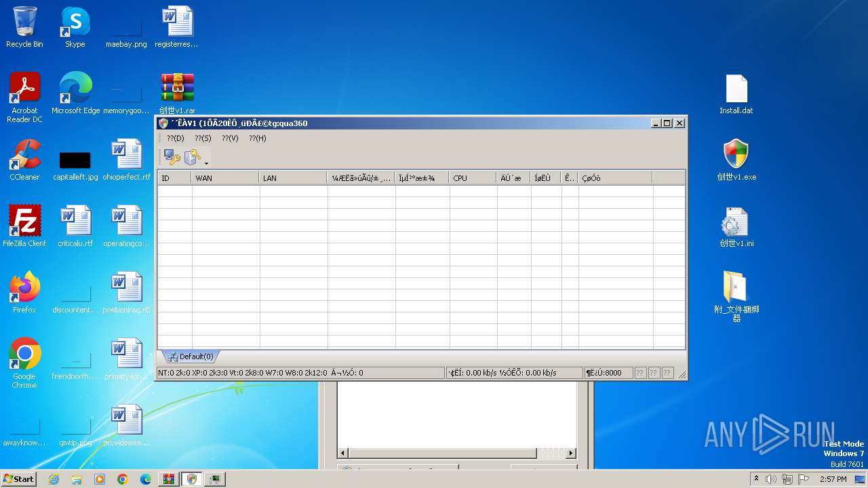Click the port 8000 status bar entry
Image resolution: width=868 pixels, height=488 pixels.
608,373
